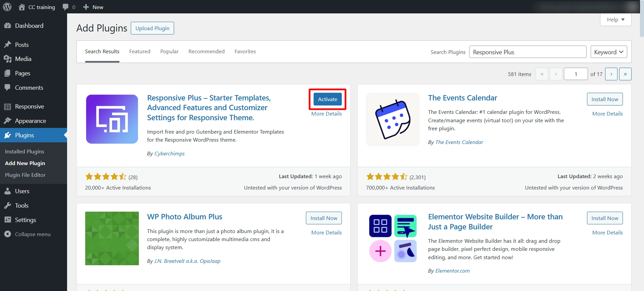Open The Events Calendar title link
The width and height of the screenshot is (644, 291).
coord(463,98)
